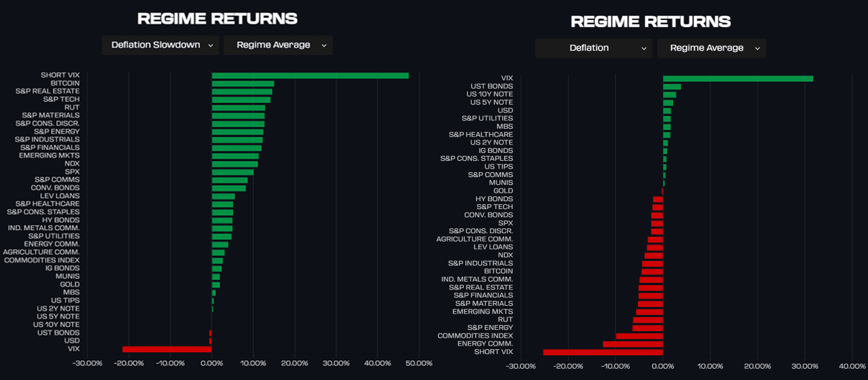The image size is (868, 380).
Task: Click chevron arrow beside right chart's Regime Average
Action: [x=758, y=48]
